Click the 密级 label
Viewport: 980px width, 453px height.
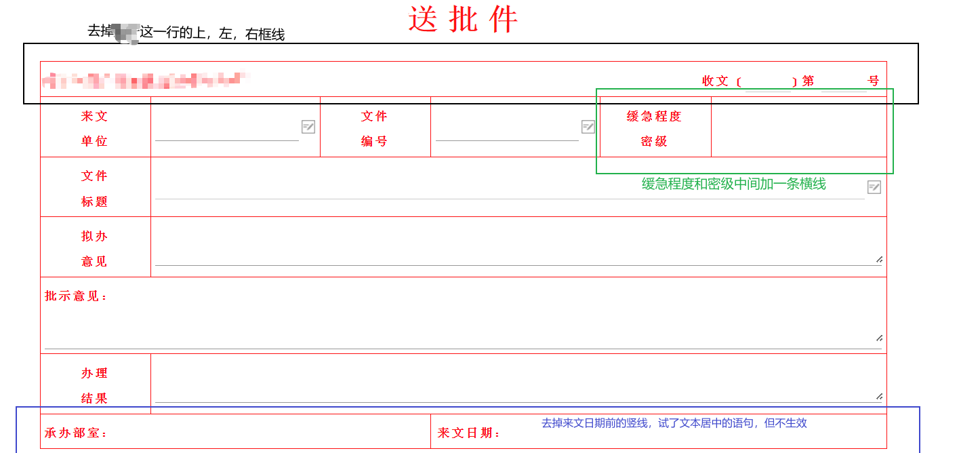tap(654, 141)
